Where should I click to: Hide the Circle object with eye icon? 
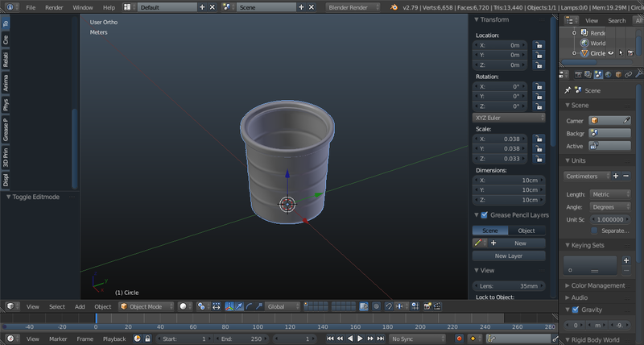611,53
